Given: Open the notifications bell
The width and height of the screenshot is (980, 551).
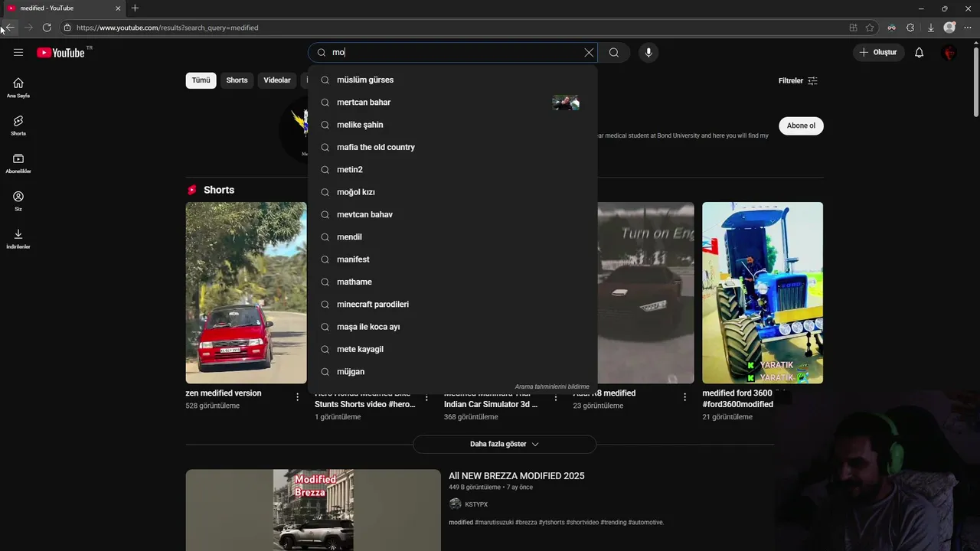Looking at the screenshot, I should point(920,53).
